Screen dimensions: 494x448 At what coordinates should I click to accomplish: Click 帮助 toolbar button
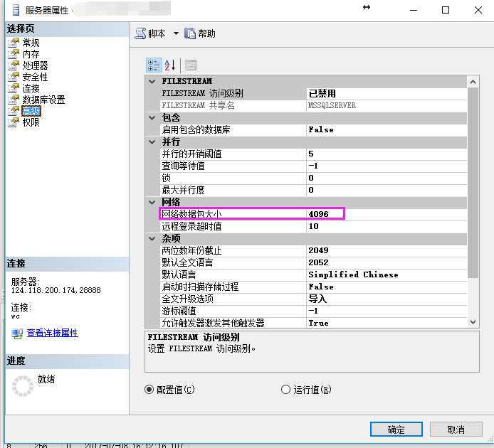tap(200, 33)
